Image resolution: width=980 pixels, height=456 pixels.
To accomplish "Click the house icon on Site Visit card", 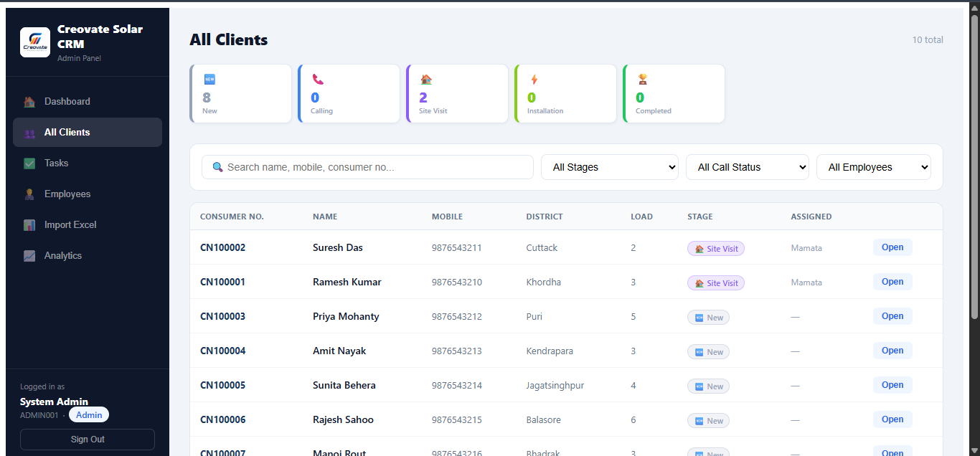I will (x=426, y=79).
